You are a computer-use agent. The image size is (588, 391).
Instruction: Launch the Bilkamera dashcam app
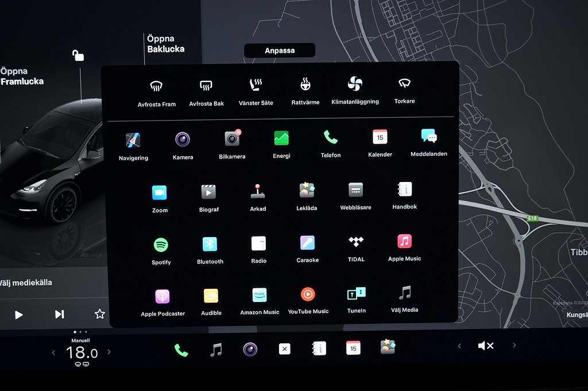232,139
